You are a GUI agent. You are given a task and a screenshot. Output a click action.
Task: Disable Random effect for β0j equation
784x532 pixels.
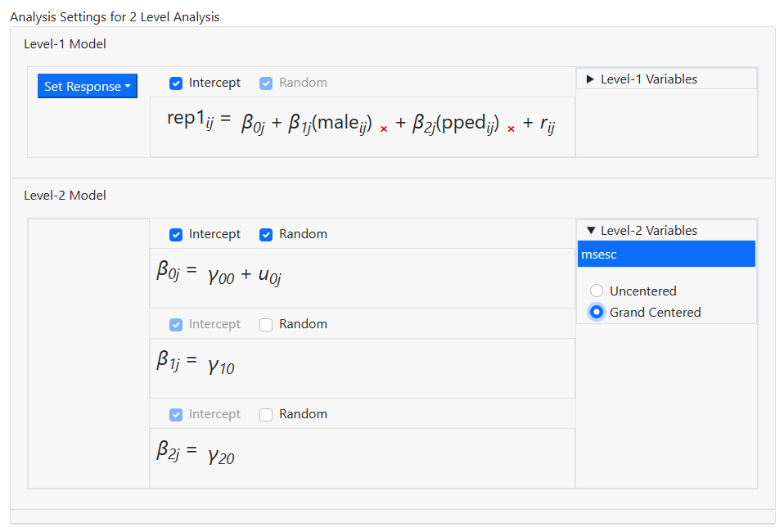[266, 234]
